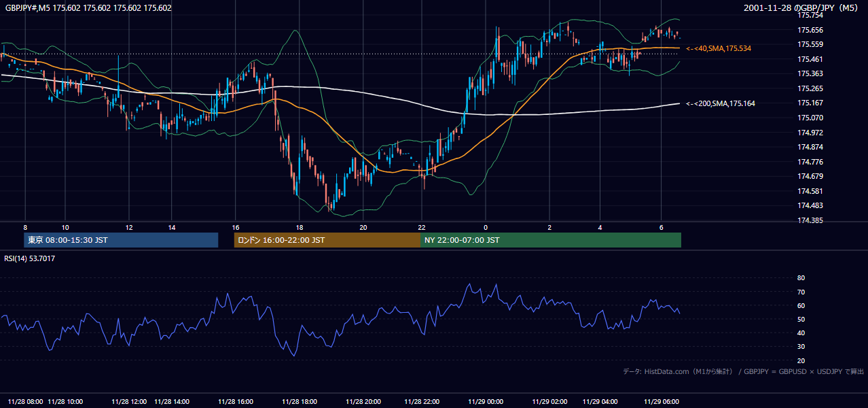Click the 11/28 16:00 bottom time label
868x408 pixels.
point(236,402)
